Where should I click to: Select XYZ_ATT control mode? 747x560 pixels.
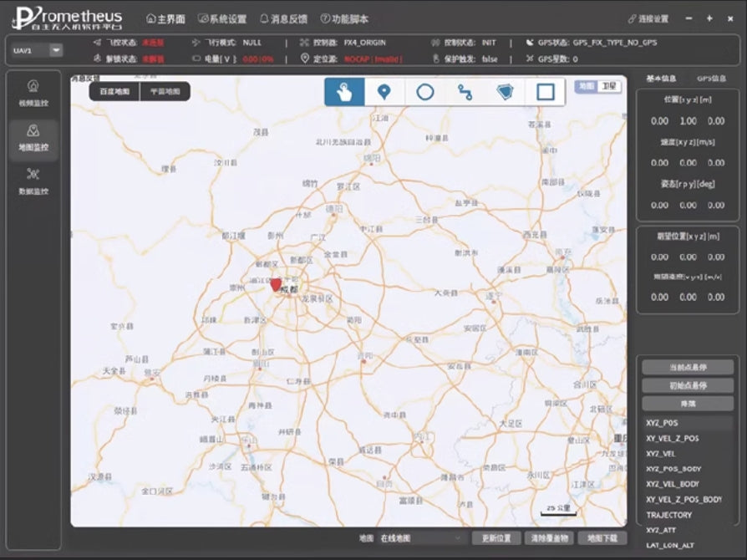688,530
